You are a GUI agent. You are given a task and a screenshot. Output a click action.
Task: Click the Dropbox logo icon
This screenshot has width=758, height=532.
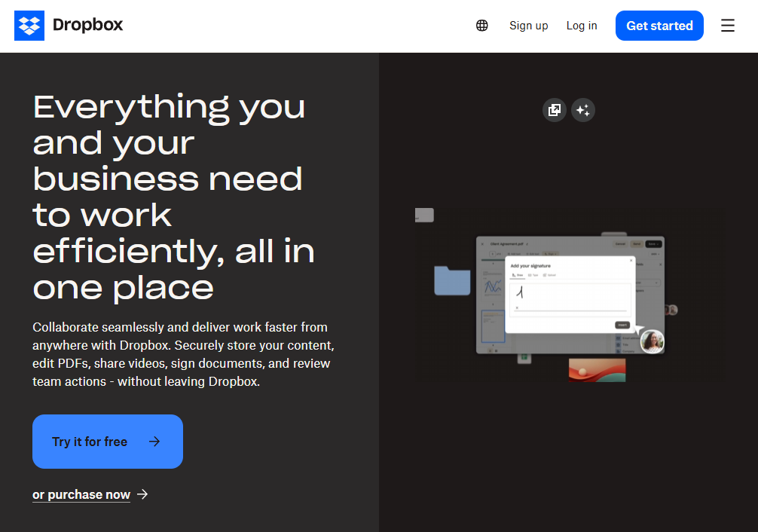tap(29, 26)
